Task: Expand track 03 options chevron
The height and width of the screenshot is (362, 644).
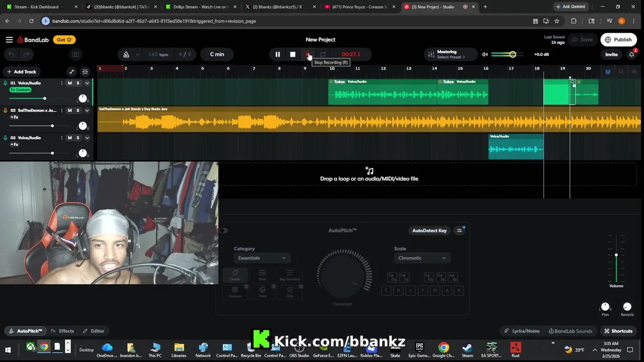Action: [x=87, y=138]
